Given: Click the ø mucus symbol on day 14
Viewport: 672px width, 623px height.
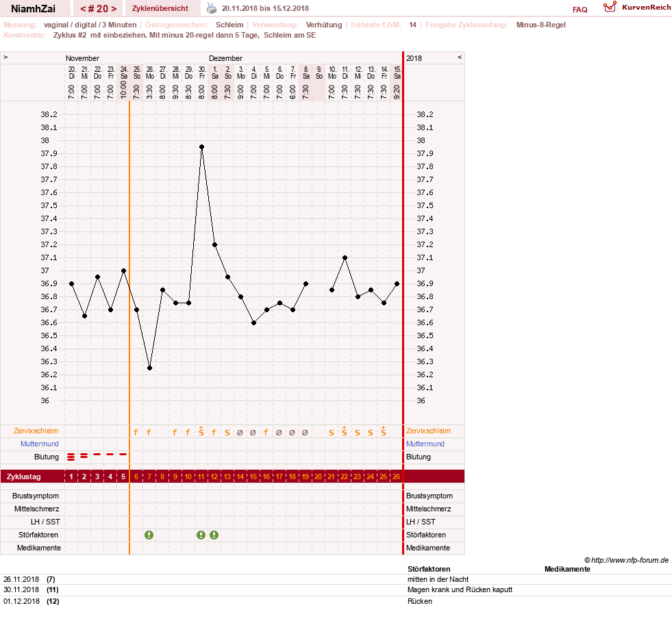Looking at the screenshot, I should click(x=240, y=433).
